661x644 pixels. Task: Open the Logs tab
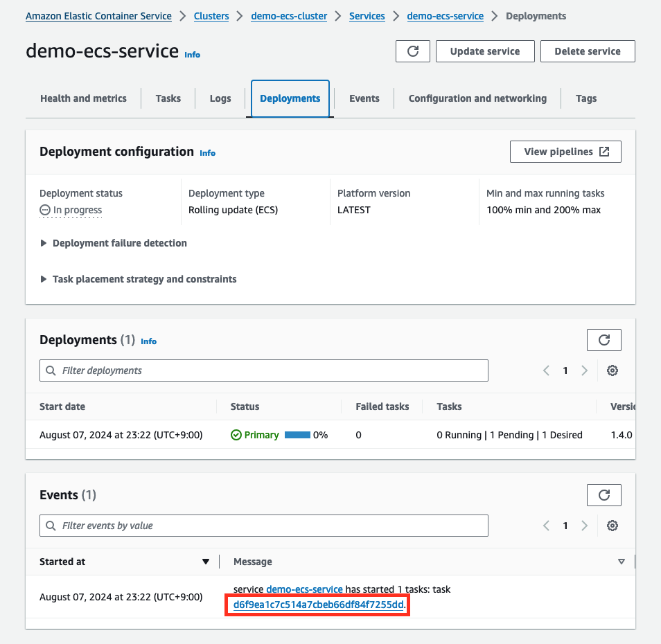[x=220, y=98]
